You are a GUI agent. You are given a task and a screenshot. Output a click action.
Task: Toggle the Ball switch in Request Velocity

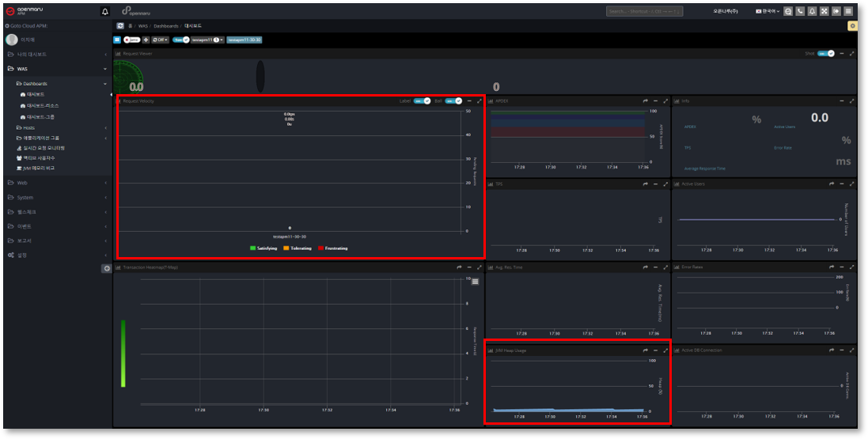(x=453, y=101)
